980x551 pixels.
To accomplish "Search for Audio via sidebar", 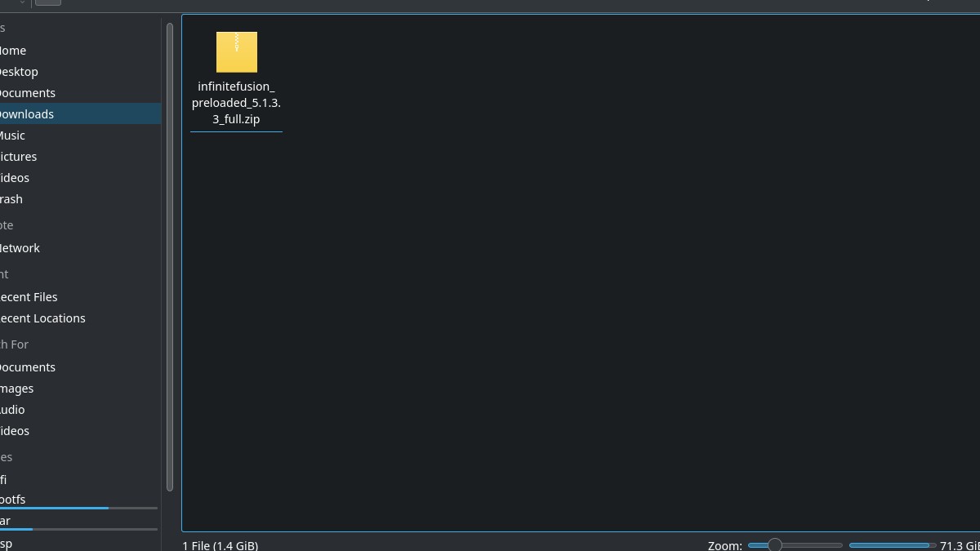I will point(13,410).
